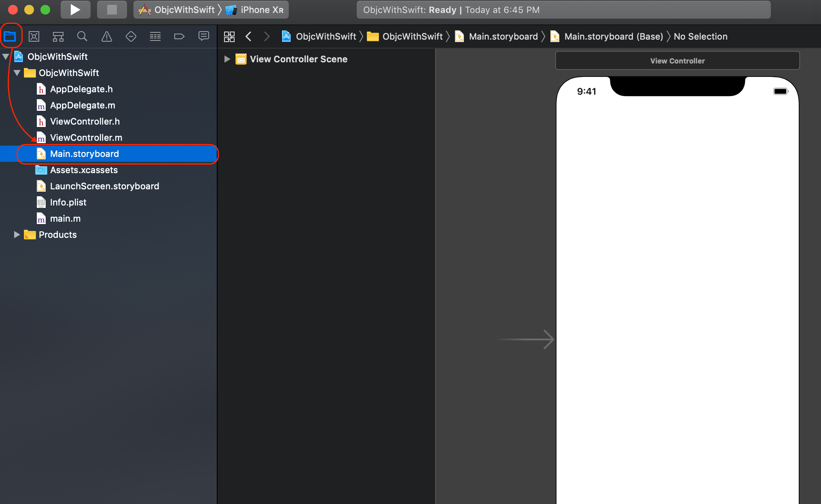Click the related items grid icon
This screenshot has height=504, width=821.
pyautogui.click(x=229, y=37)
